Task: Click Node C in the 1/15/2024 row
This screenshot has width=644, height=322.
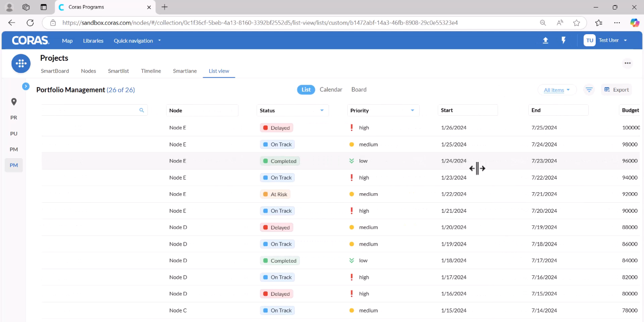Action: pos(178,310)
